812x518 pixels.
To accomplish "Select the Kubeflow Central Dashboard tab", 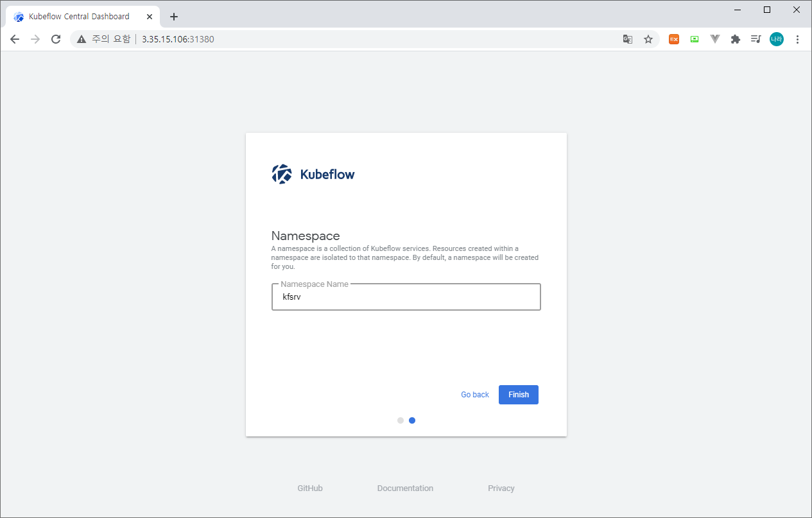I will click(x=83, y=17).
